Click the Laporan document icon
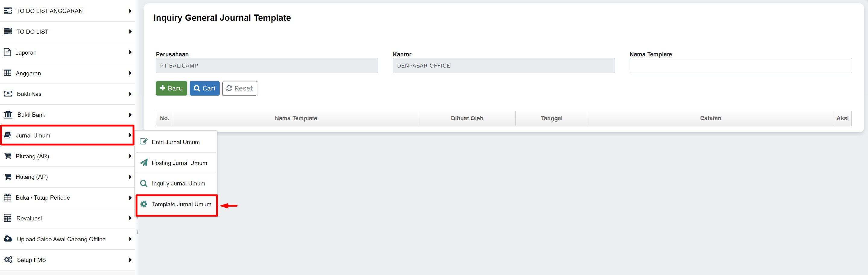The width and height of the screenshot is (868, 275). [7, 52]
